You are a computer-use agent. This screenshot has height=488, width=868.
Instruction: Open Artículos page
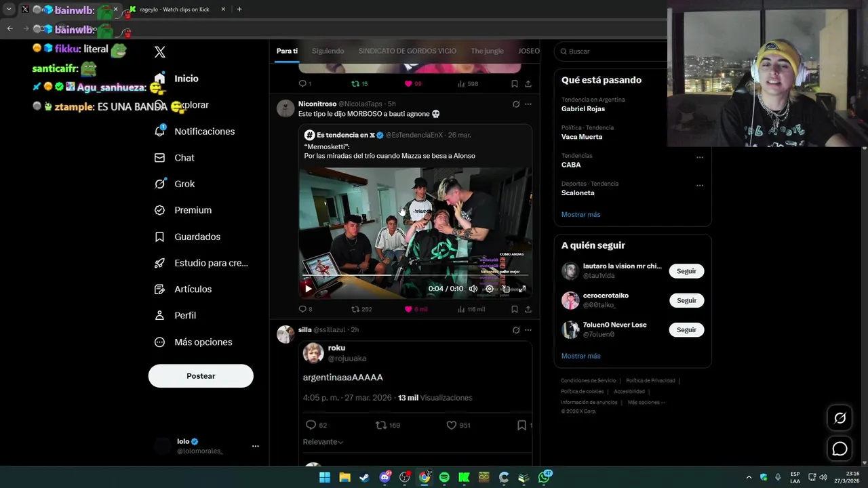(182, 289)
